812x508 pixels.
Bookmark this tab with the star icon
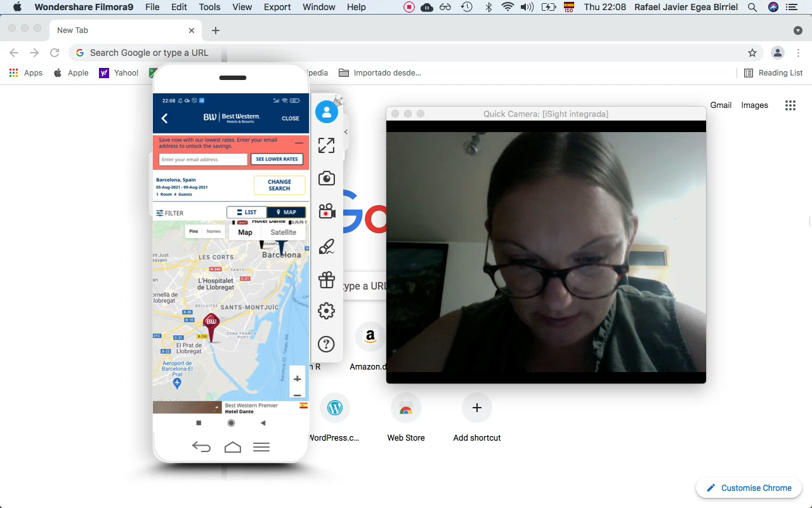click(752, 53)
